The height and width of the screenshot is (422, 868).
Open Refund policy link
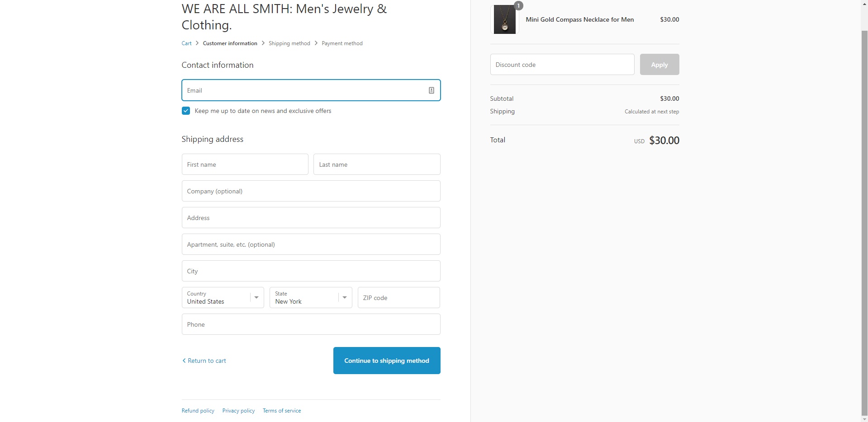[198, 411]
